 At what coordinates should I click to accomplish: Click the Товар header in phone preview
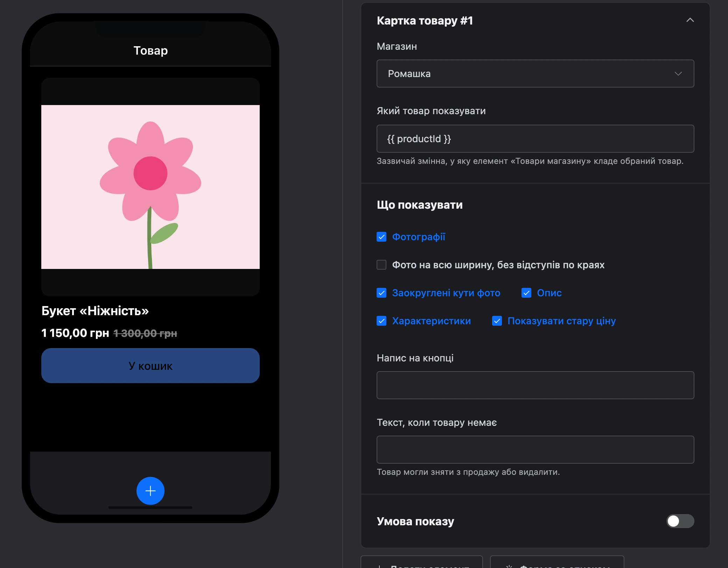coord(150,50)
